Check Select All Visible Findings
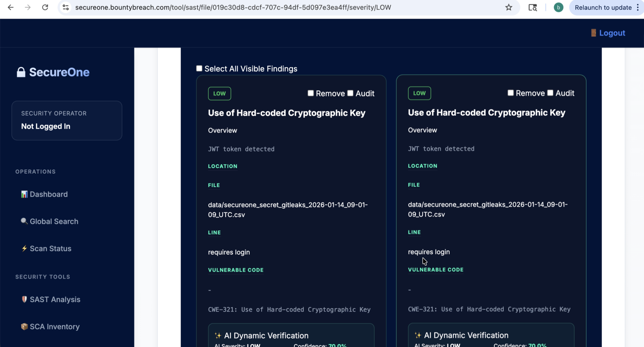 (199, 68)
